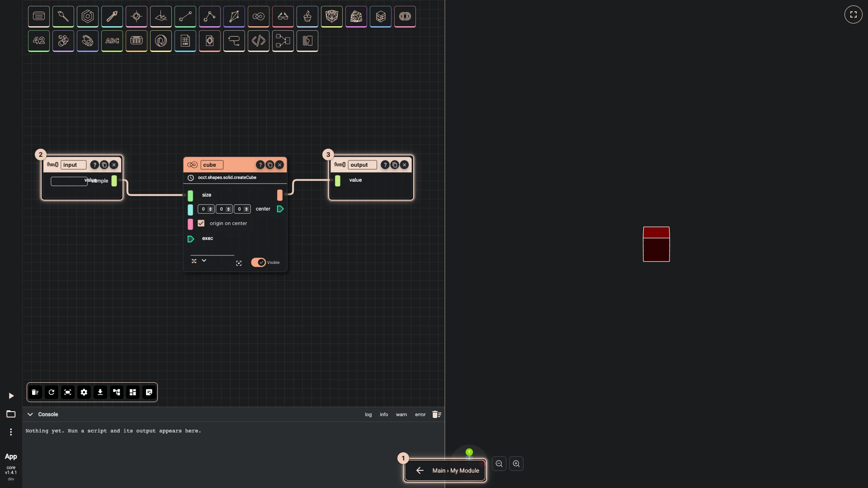Viewport: 868px width, 488px height.
Task: Clear the canvas with trash-list button
Action: [x=35, y=392]
